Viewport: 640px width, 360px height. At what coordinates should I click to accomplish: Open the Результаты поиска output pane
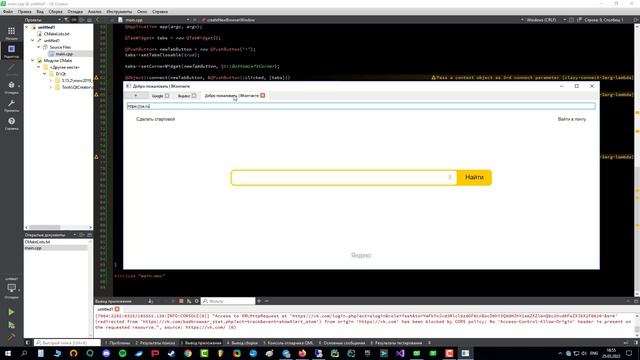[x=155, y=343]
